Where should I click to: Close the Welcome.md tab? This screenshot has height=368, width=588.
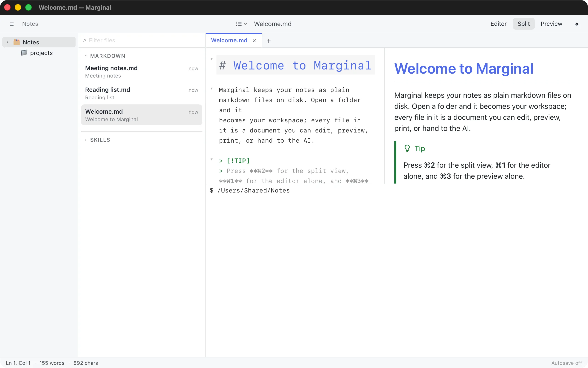pos(254,41)
